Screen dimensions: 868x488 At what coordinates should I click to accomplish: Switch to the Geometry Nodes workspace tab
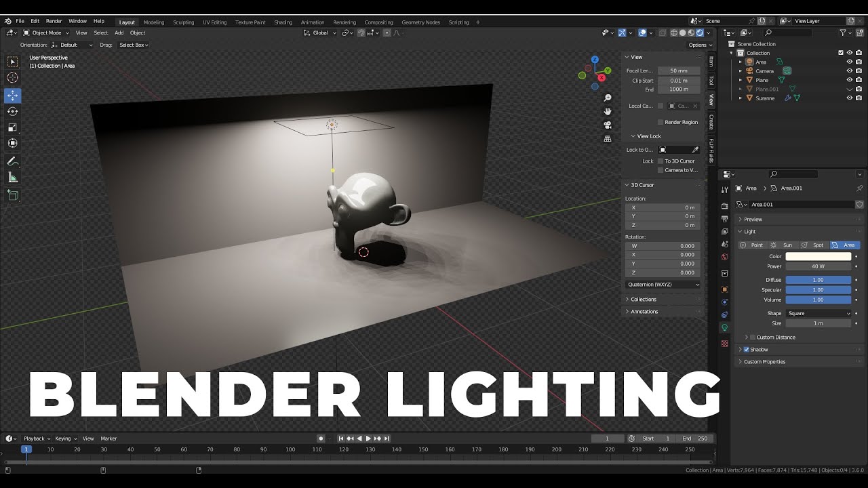coord(420,22)
